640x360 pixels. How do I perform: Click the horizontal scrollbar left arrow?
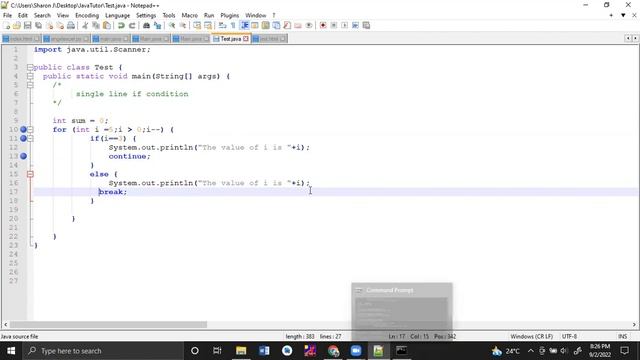click(x=5, y=324)
